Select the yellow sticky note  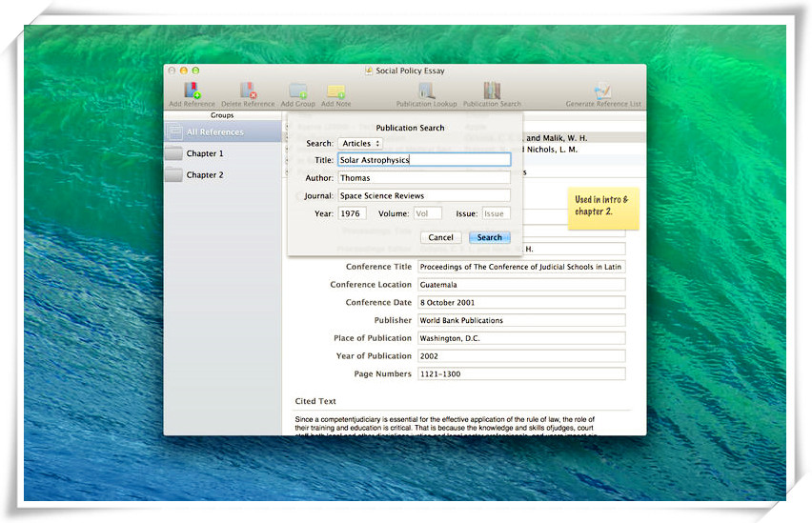(x=604, y=207)
